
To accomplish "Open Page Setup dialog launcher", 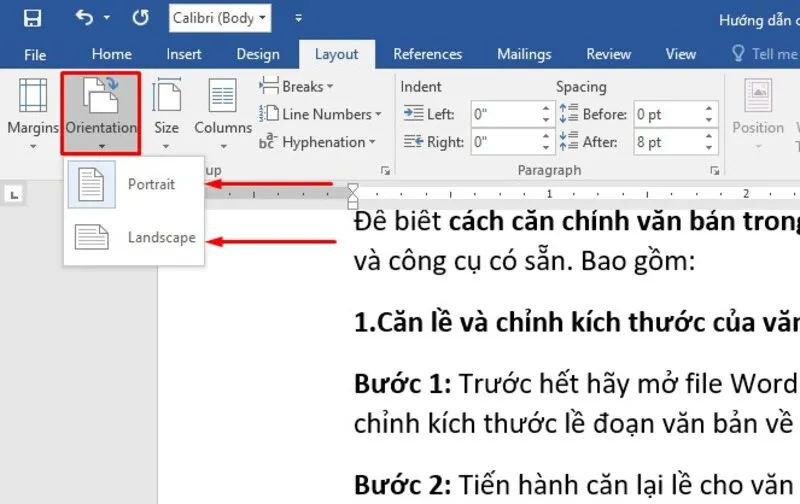I will point(385,171).
